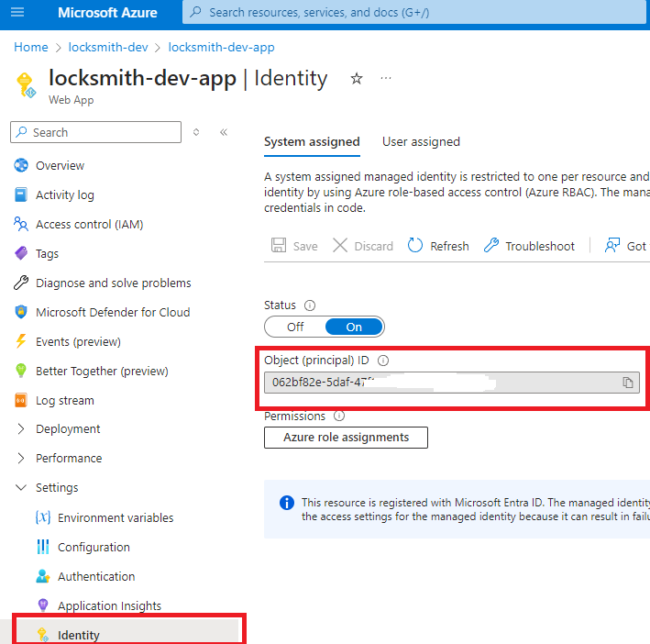This screenshot has height=644, width=650.
Task: Click the Web App subtitle text
Action: coord(71,100)
